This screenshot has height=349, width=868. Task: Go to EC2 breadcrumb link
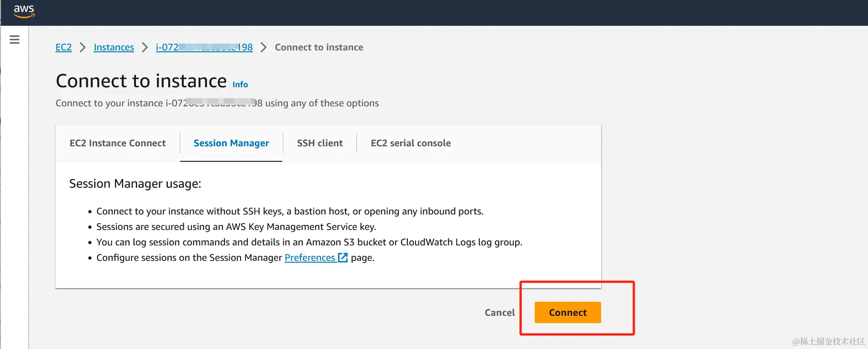pos(64,47)
